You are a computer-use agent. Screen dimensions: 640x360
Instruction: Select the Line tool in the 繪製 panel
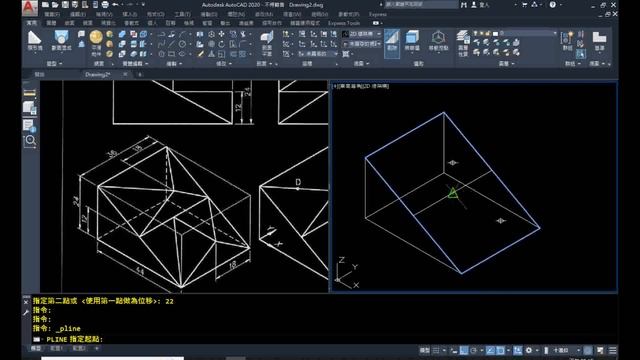(171, 44)
